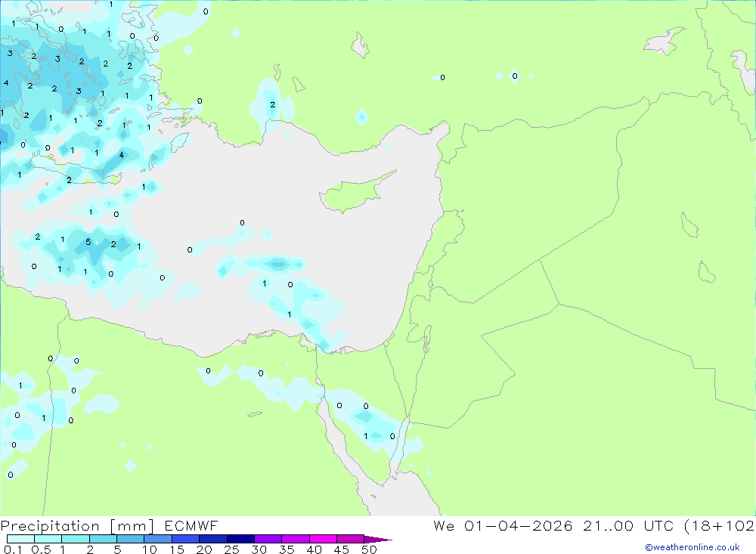Image resolution: width=756 pixels, height=554 pixels.
Task: Click the '50' legend scale label
Action: coord(370,549)
